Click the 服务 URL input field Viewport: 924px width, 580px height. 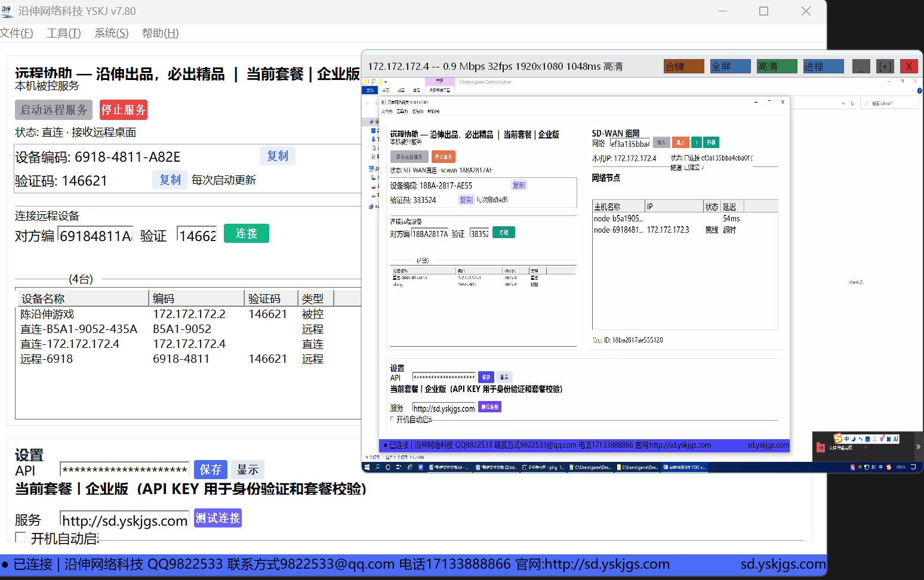pos(124,520)
